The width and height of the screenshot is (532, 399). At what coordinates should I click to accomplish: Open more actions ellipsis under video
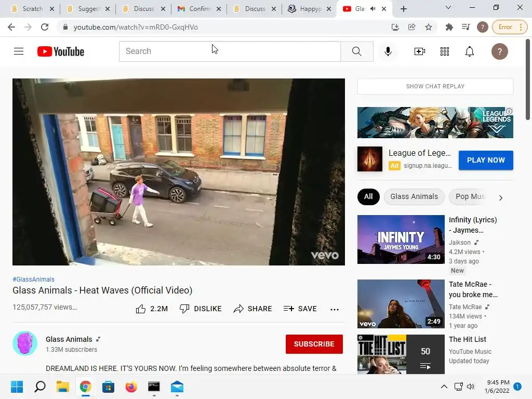pyautogui.click(x=335, y=309)
